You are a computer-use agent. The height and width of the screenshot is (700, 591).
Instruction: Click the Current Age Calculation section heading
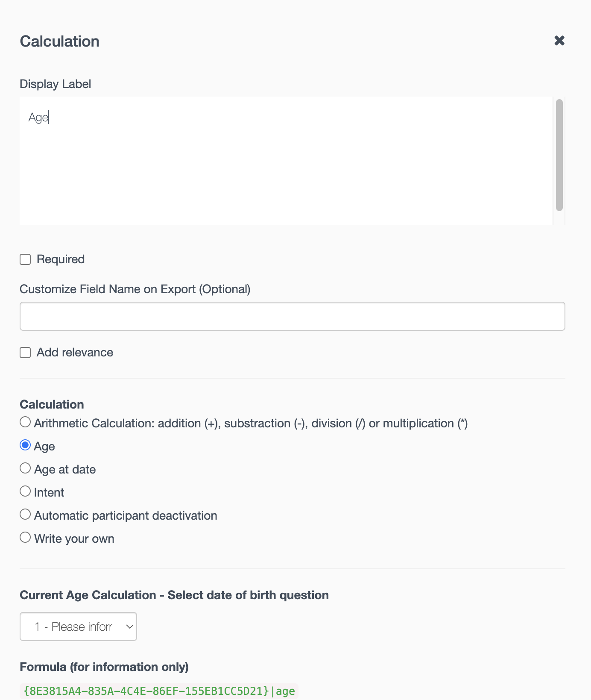point(174,595)
